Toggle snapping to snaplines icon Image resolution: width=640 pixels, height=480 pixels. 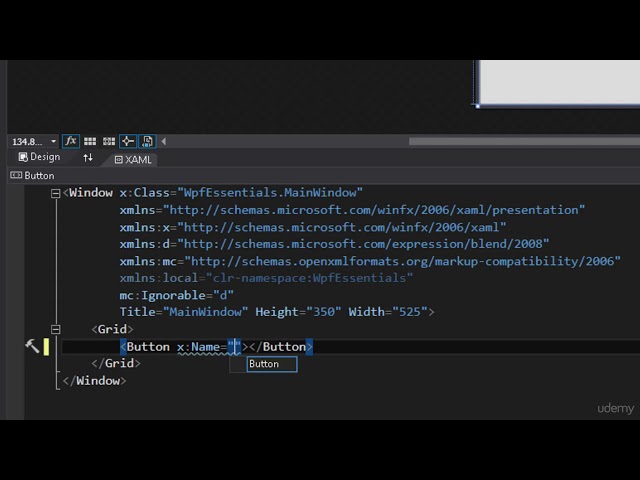click(x=128, y=141)
